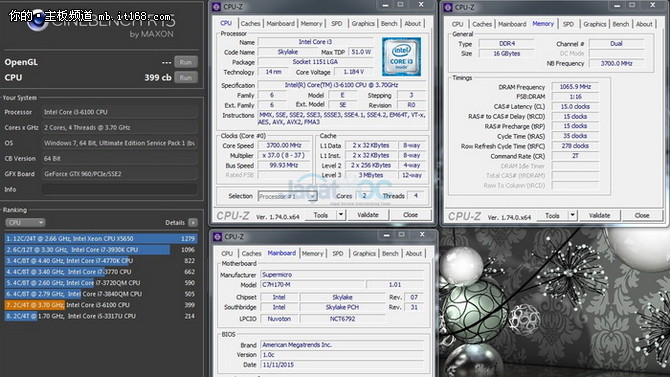Click GFX Board GeForce GTX 960 field
The width and height of the screenshot is (670, 377).
pyautogui.click(x=120, y=174)
